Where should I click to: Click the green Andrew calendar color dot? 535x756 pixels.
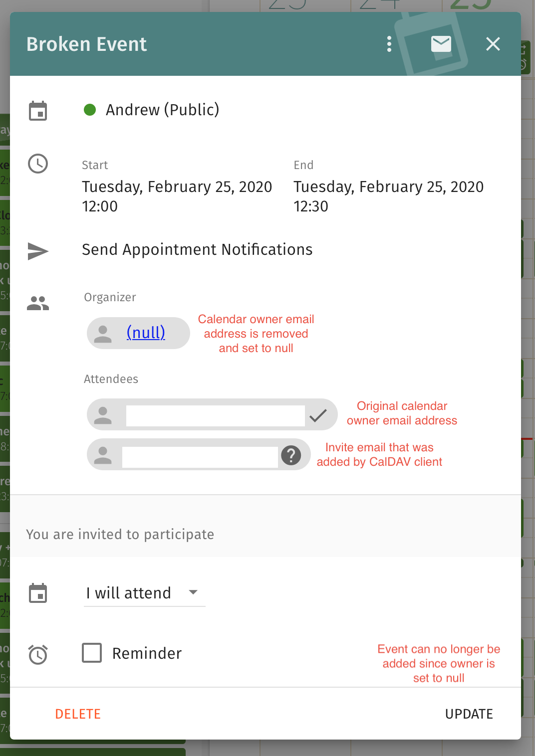tap(90, 110)
